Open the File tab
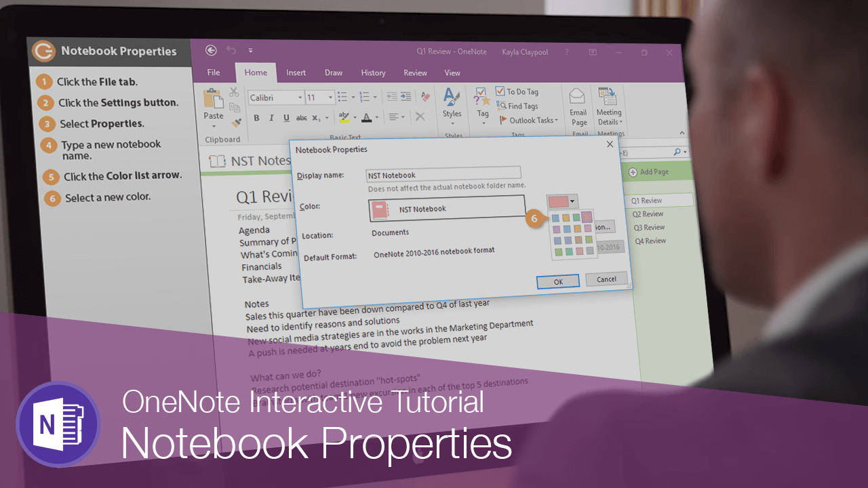Screen dimensions: 868x488 [214, 73]
